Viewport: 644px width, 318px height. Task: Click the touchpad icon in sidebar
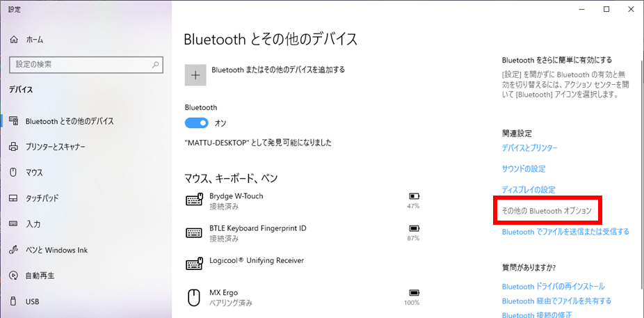(x=13, y=198)
